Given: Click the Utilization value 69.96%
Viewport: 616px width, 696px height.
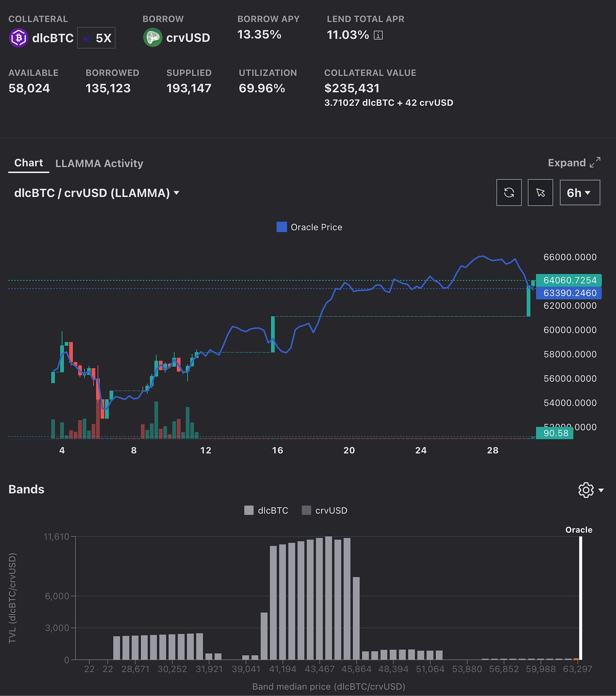Looking at the screenshot, I should [262, 88].
